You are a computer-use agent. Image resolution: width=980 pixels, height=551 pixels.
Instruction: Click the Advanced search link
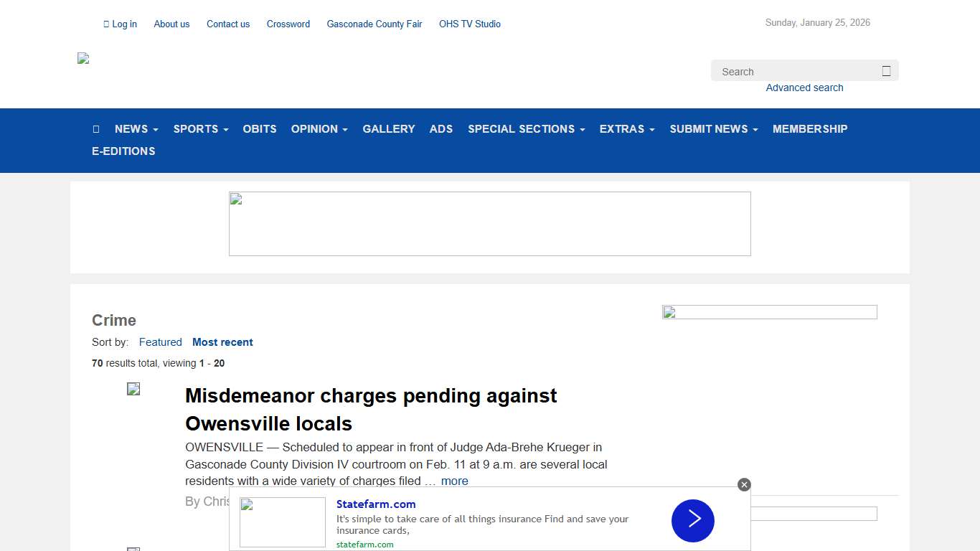point(804,88)
